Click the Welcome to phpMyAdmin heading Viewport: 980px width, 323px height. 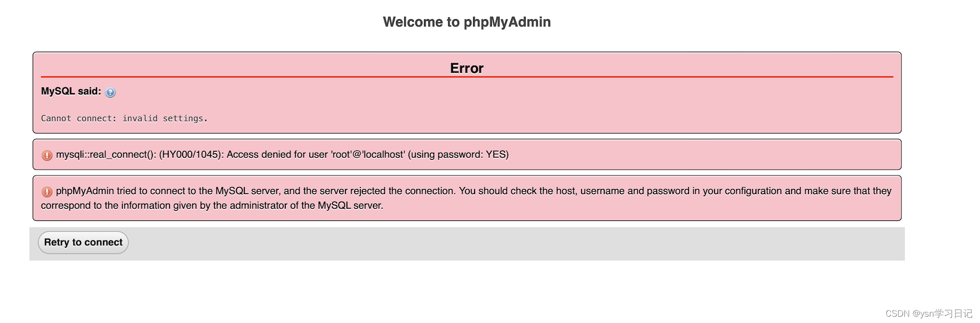coord(466,22)
